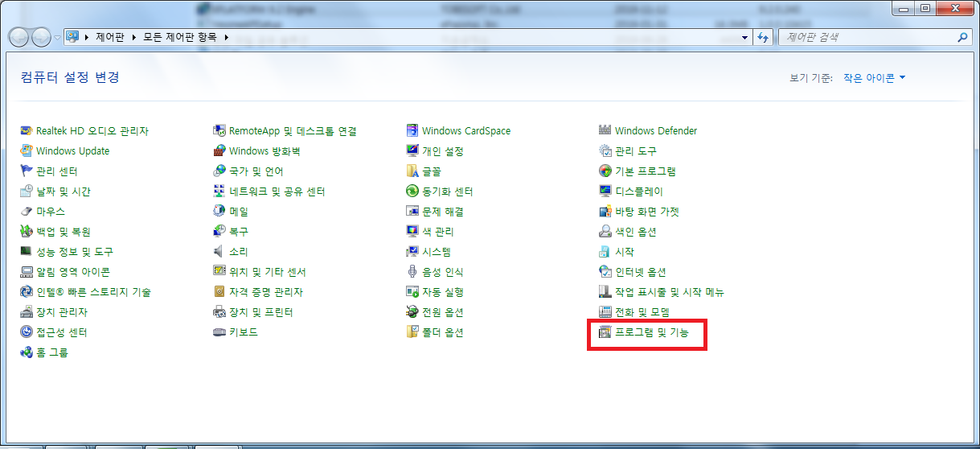Open the 디스플레이 link
980x449 pixels.
coord(639,191)
